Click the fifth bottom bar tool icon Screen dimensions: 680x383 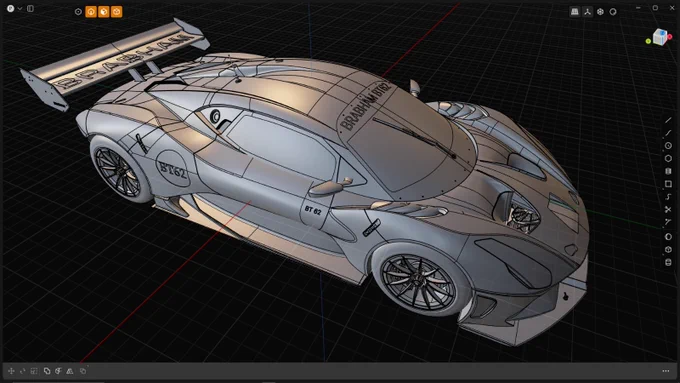(59, 371)
